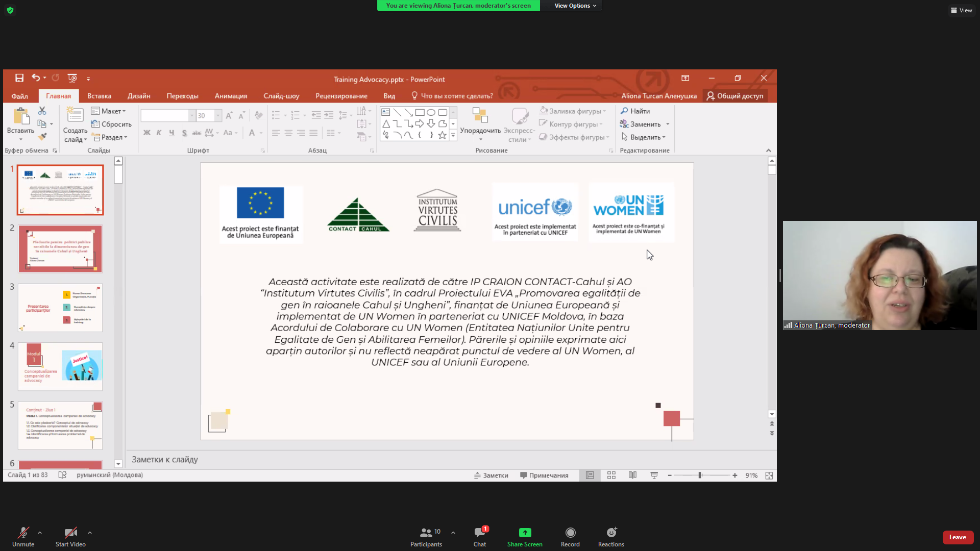Click the red Leave meeting button

[x=958, y=537]
